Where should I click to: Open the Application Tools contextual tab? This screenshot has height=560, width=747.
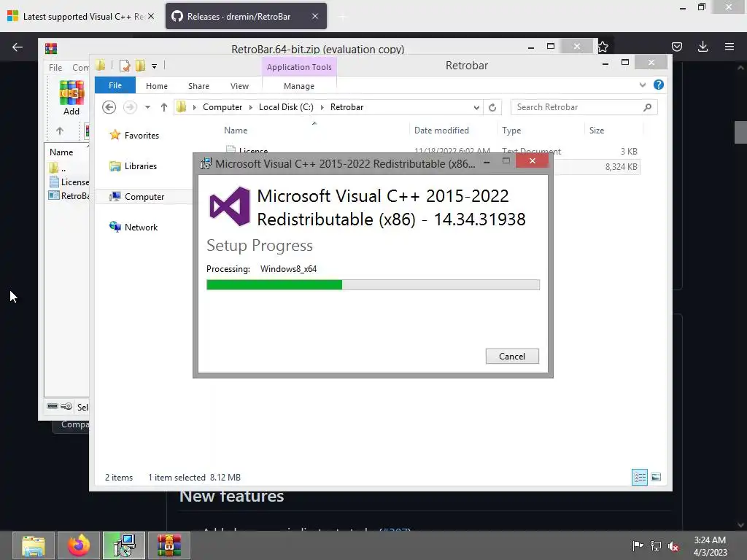[x=299, y=67]
